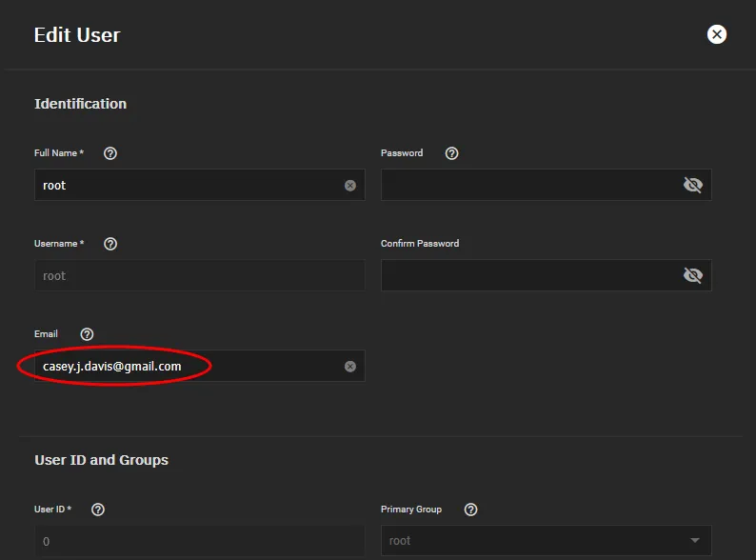Click the Primary Group field showing root
The height and width of the screenshot is (560, 756).
(x=533, y=541)
